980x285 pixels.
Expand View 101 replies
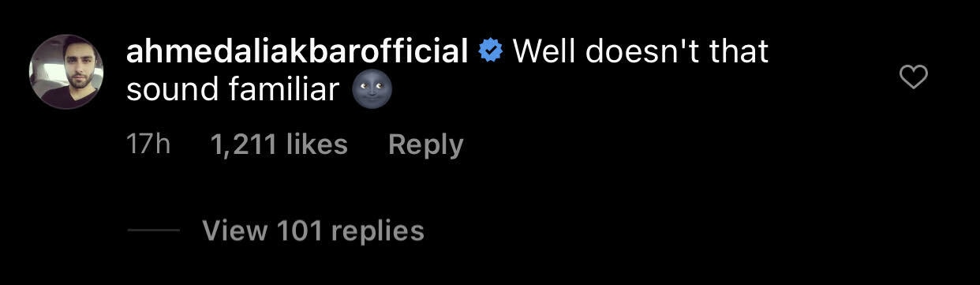pyautogui.click(x=313, y=231)
